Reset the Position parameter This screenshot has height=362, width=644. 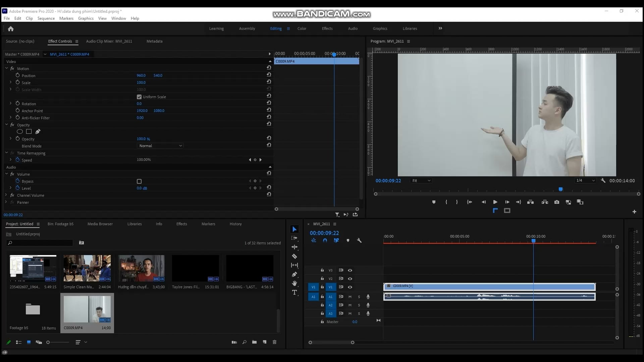269,75
